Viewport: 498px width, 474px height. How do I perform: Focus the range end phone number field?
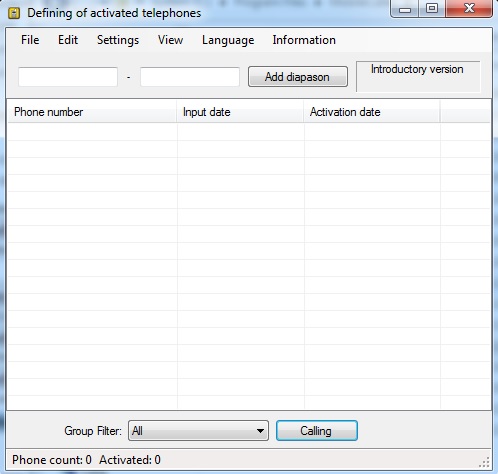(x=190, y=77)
